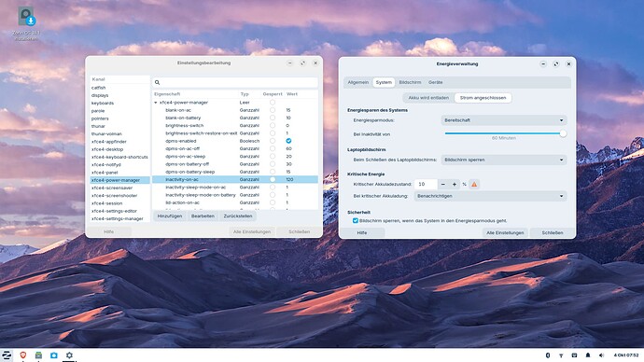Open 'Bei kritischer Akkuladung' dropdown
The width and height of the screenshot is (644, 362).
point(490,196)
